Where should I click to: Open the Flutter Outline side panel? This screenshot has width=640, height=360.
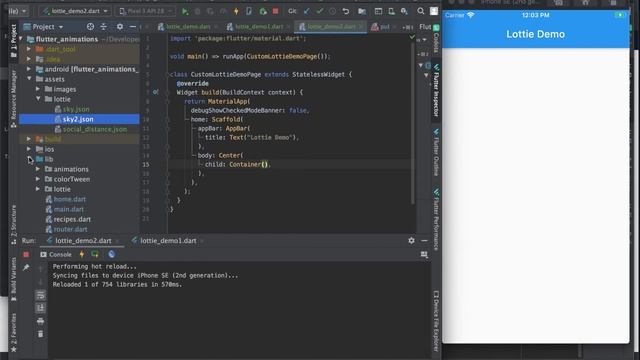[x=436, y=153]
